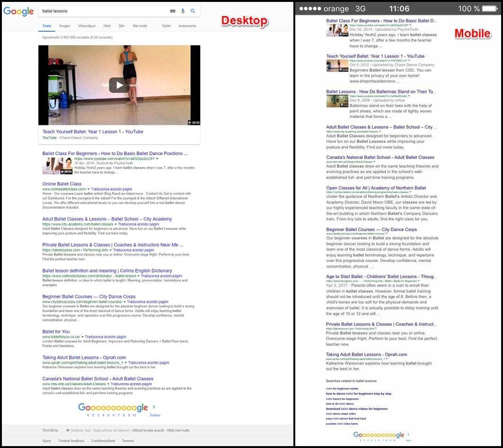503x448 pixels.
Task: Tap mobile thumbnail for Ballet Class For Beginners
Action: pos(337,30)
